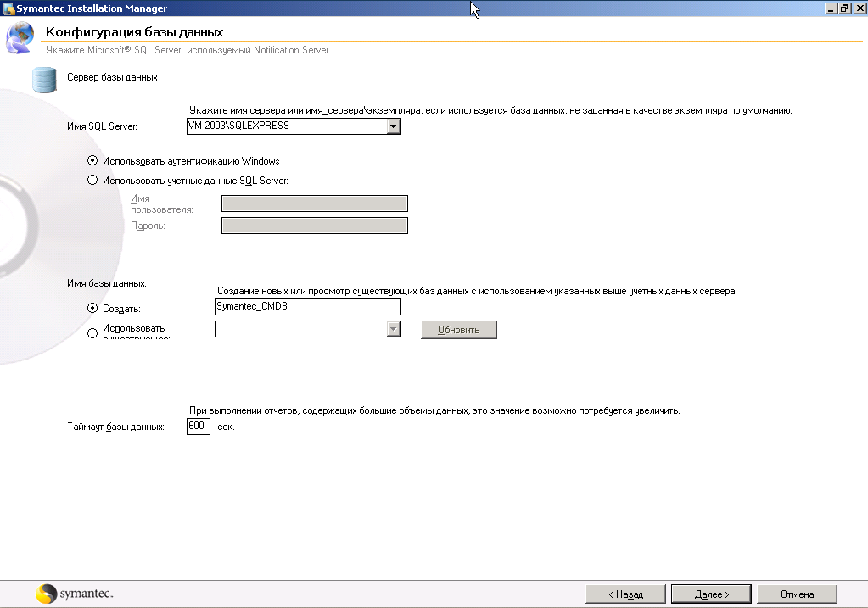
Task: Click the Имя базы данных label
Action: pyautogui.click(x=107, y=283)
